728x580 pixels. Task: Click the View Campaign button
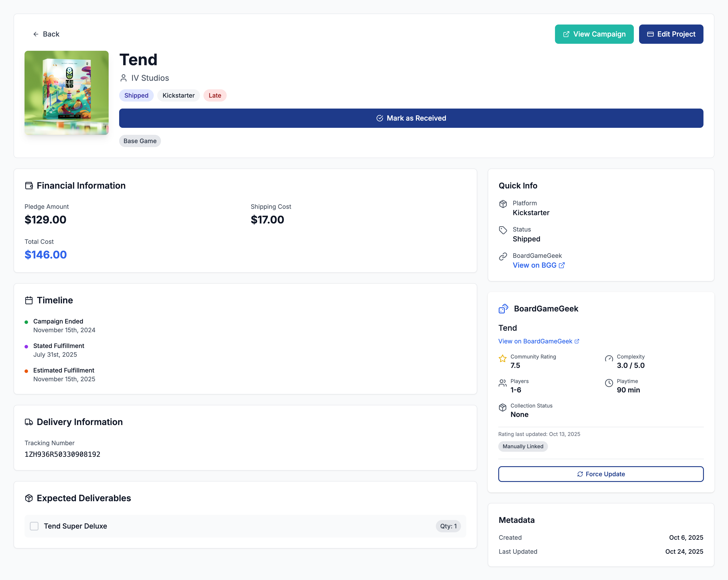[x=594, y=34]
